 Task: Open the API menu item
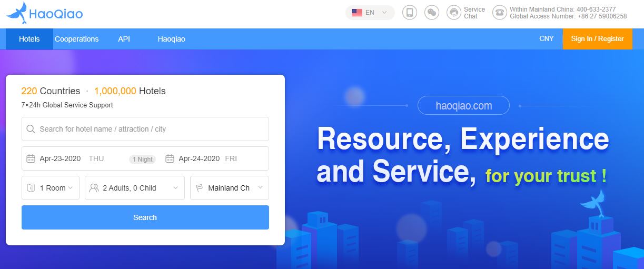click(x=124, y=39)
